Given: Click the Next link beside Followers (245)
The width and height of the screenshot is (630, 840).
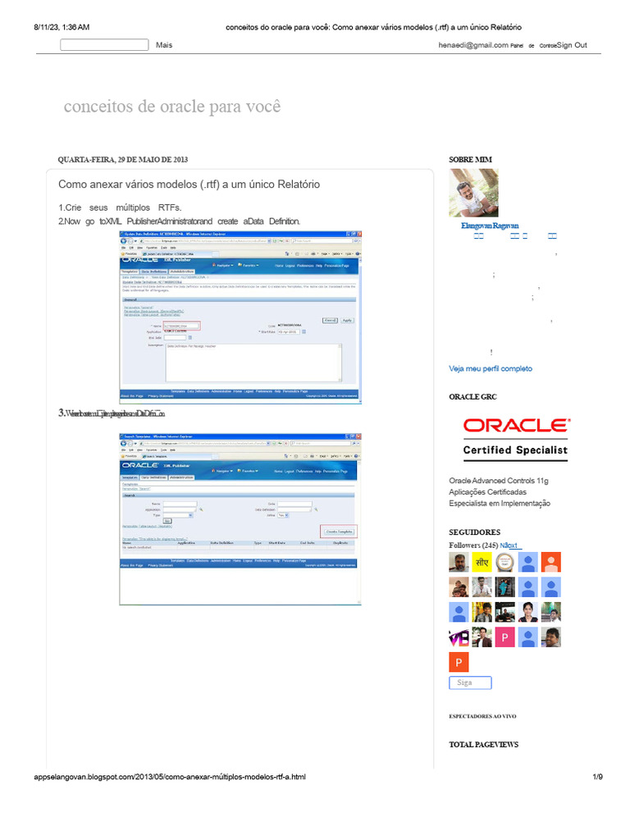Looking at the screenshot, I should click(x=510, y=546).
